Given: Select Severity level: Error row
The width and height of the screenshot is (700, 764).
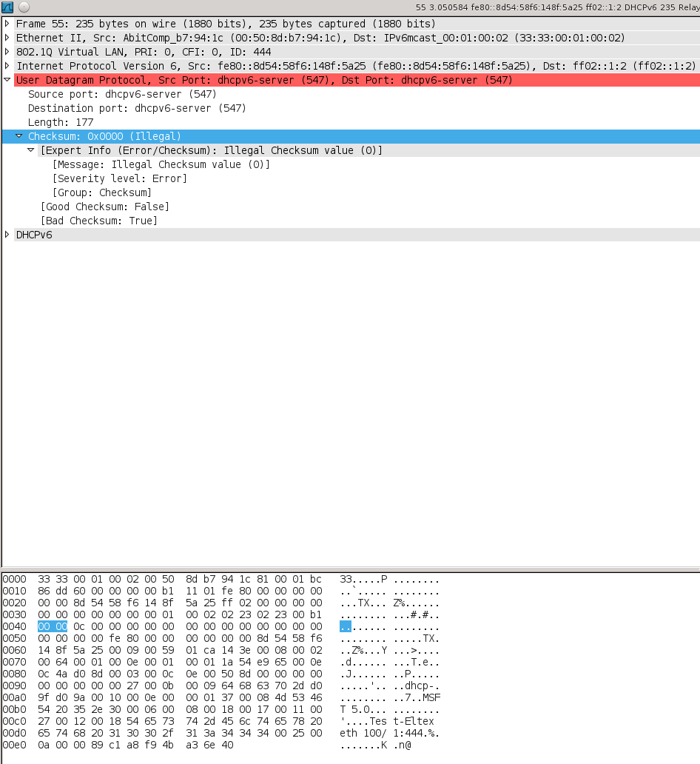Looking at the screenshot, I should (x=119, y=179).
